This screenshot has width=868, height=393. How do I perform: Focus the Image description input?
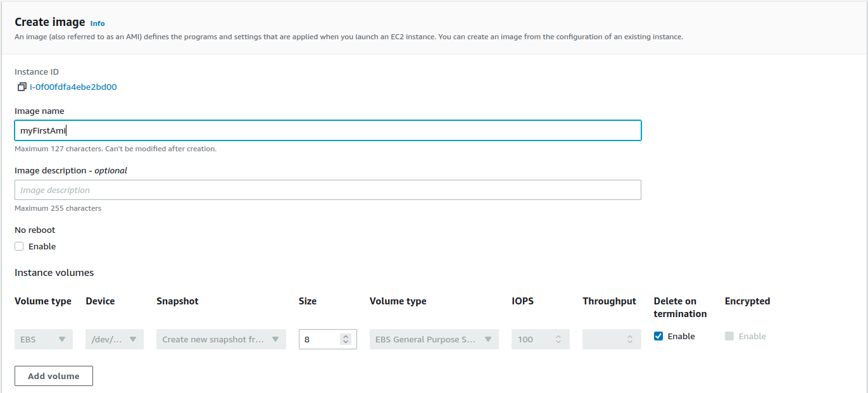[x=327, y=190]
